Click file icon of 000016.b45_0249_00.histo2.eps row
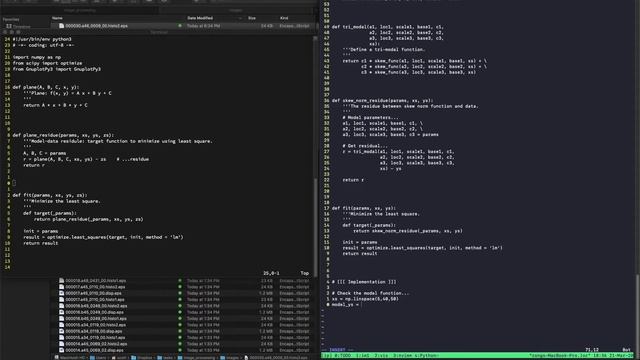The height and width of the screenshot is (360, 640). click(61, 306)
